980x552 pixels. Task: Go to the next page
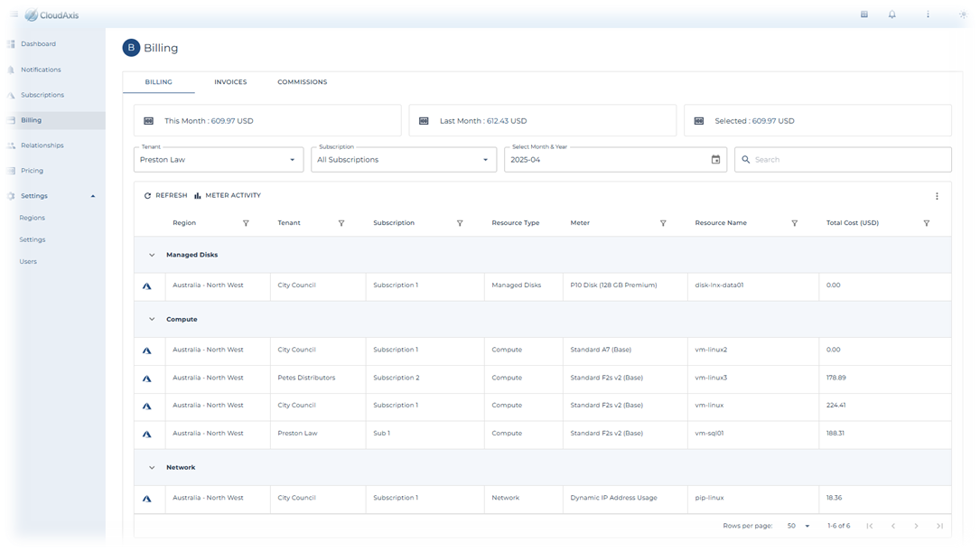click(916, 527)
